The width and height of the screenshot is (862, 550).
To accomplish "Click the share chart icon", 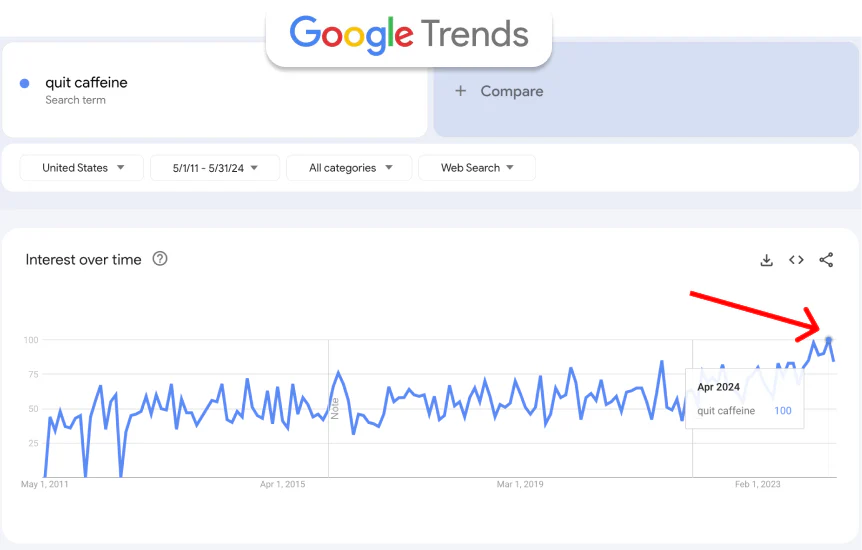I will tap(826, 260).
